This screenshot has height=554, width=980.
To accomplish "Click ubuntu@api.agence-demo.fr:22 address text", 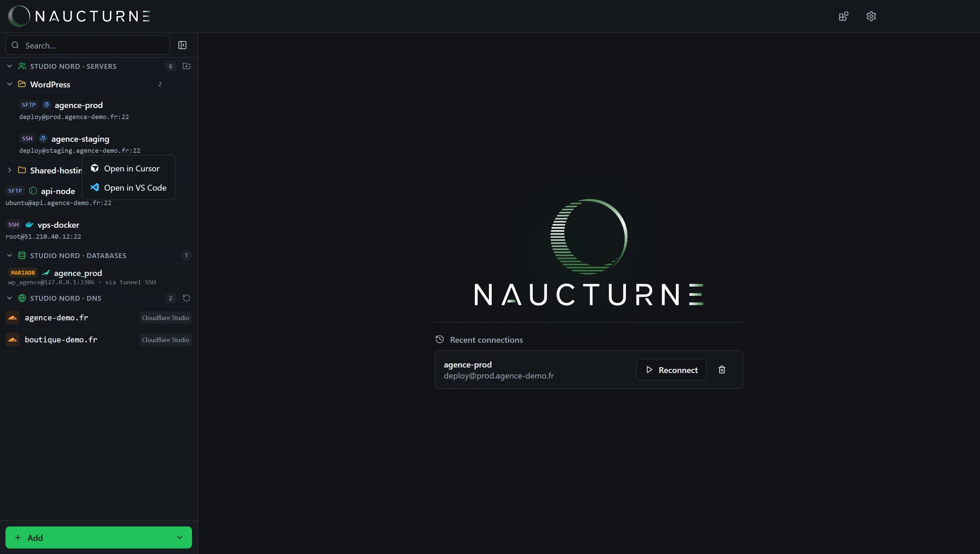I will click(58, 203).
